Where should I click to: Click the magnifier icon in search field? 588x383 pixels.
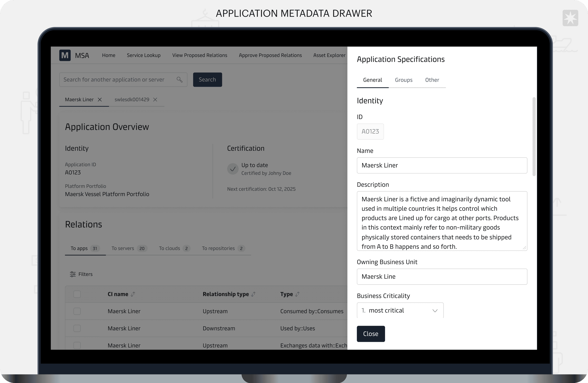coord(180,80)
